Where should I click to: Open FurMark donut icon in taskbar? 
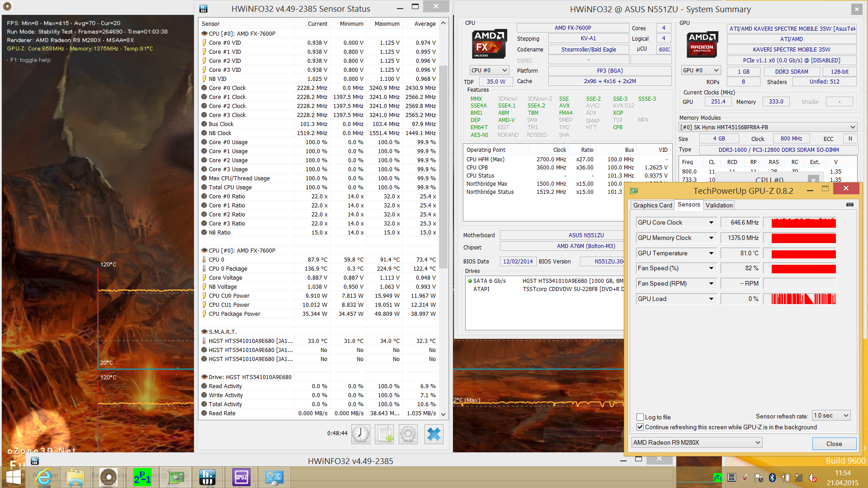[x=108, y=477]
